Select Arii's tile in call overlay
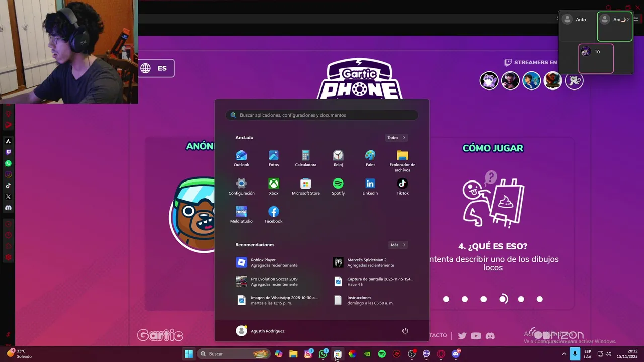644x362 pixels. [x=615, y=27]
